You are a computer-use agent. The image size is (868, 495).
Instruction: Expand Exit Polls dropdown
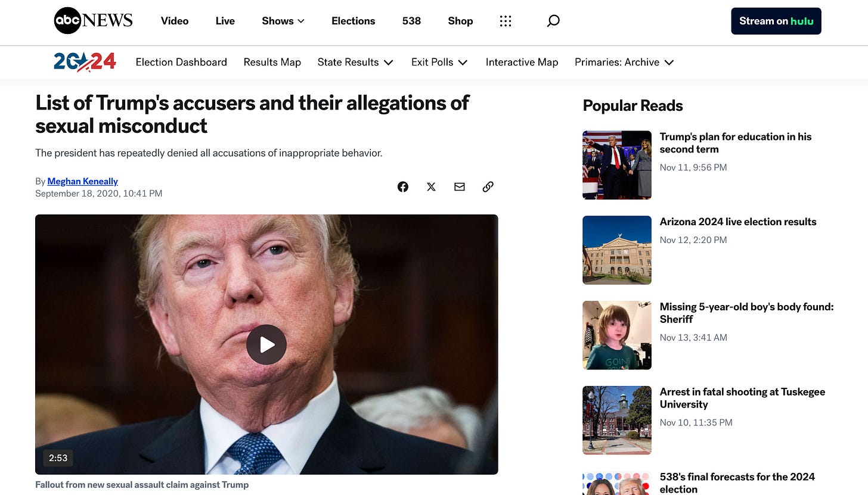click(439, 62)
